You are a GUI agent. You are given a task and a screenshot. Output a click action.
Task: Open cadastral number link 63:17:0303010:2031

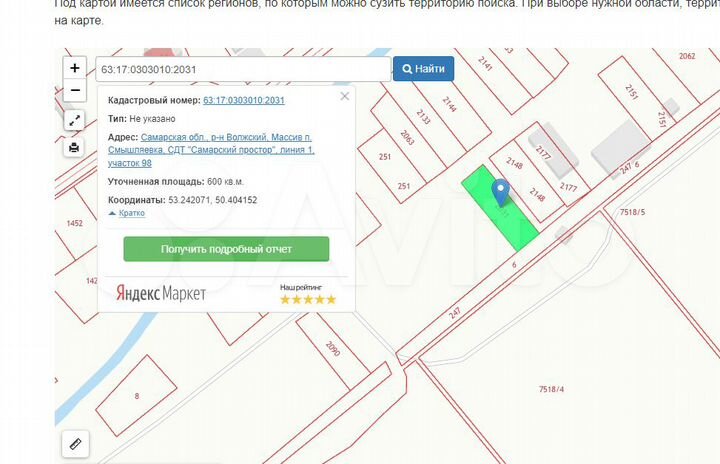pos(244,100)
